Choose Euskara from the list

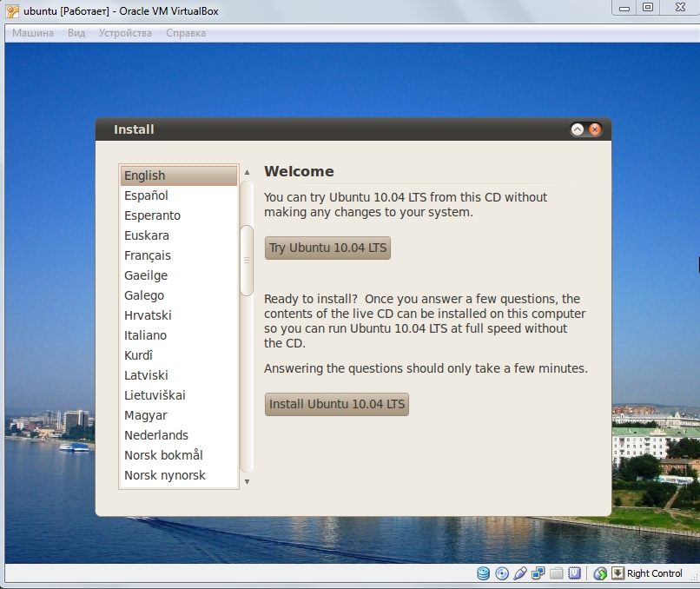click(179, 235)
